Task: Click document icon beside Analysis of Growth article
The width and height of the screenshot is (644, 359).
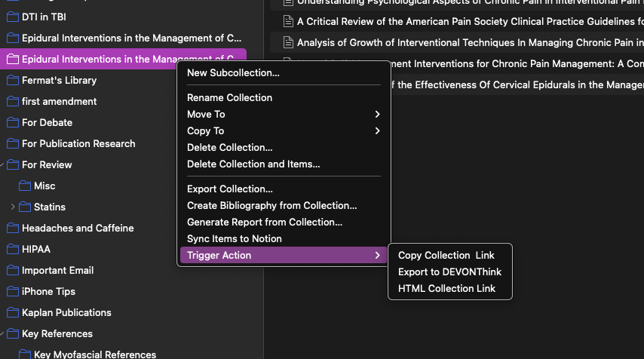Action: tap(287, 42)
